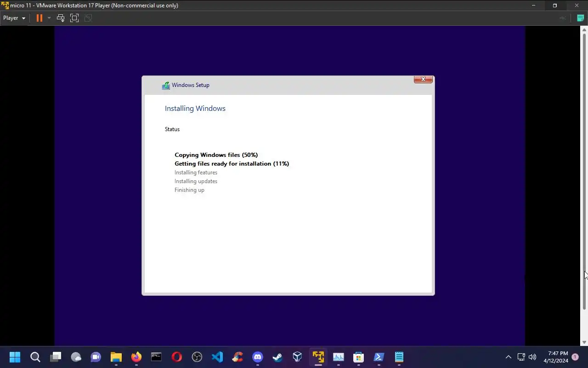The height and width of the screenshot is (368, 588).
Task: Click the 'Status' label
Action: tap(172, 129)
